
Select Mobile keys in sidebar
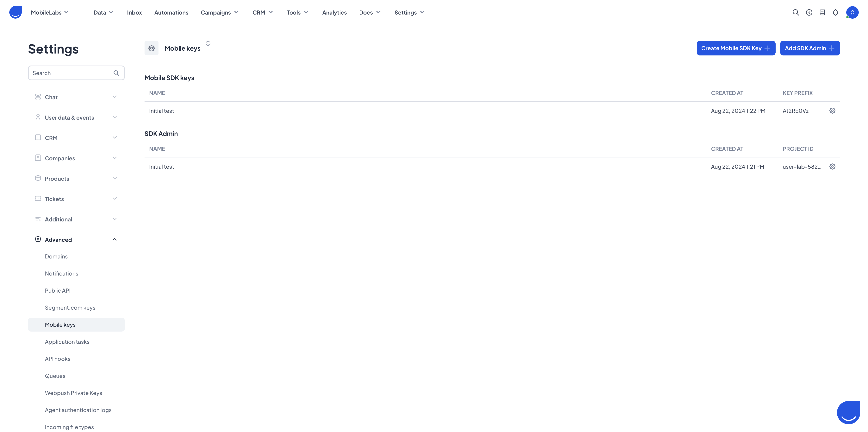tap(76, 324)
